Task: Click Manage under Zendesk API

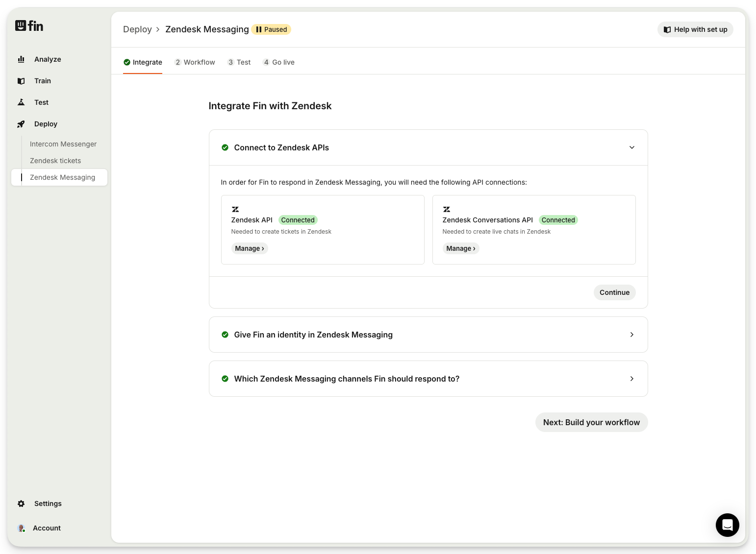Action: coord(249,248)
